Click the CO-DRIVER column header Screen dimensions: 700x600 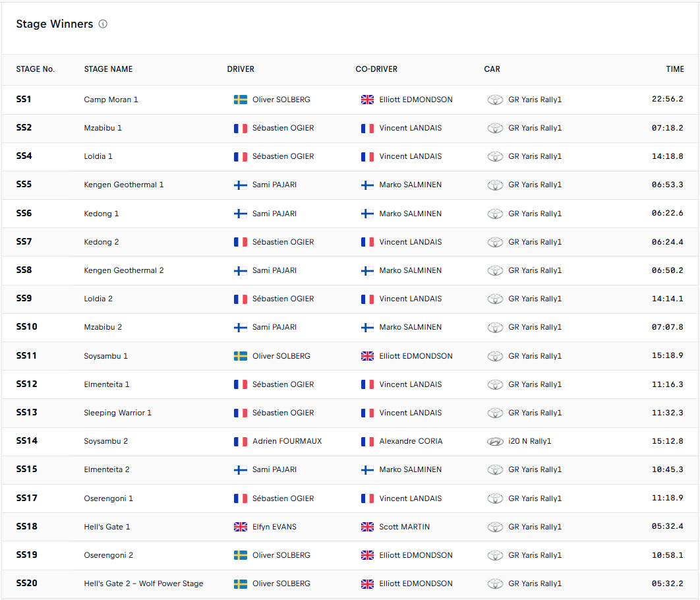coord(376,69)
